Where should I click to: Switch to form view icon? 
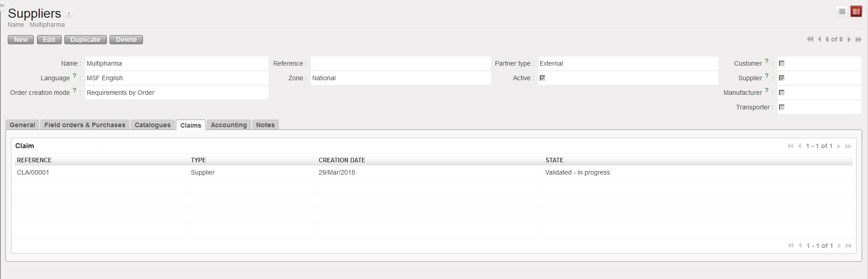[x=856, y=11]
